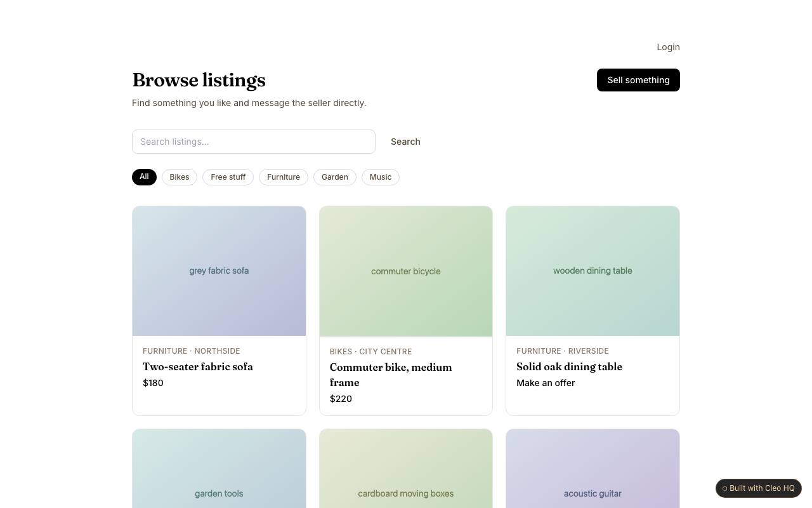812x508 pixels.
Task: Click the Built with Cleo HQ badge
Action: (x=759, y=488)
